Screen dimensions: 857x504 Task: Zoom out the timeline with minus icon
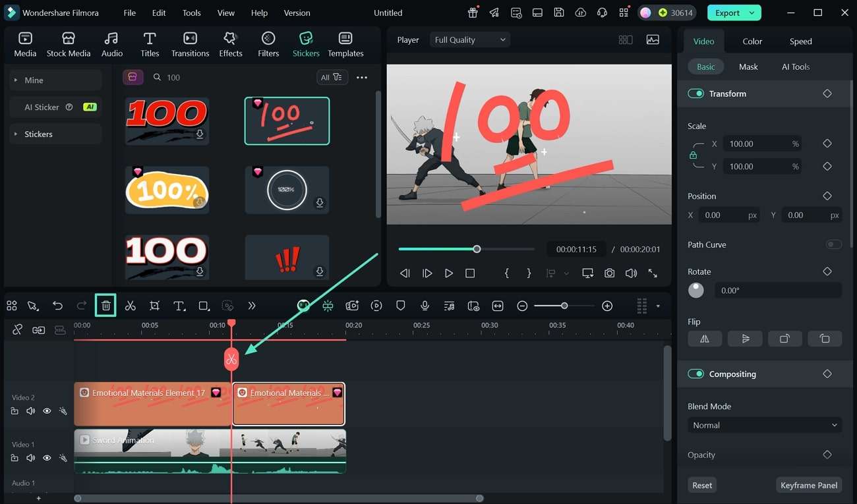522,306
